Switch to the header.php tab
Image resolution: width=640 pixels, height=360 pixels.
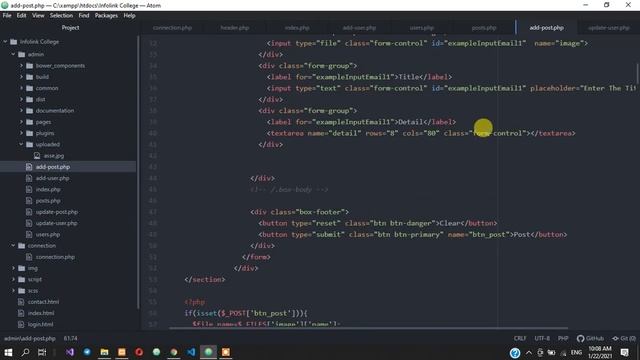click(235, 28)
